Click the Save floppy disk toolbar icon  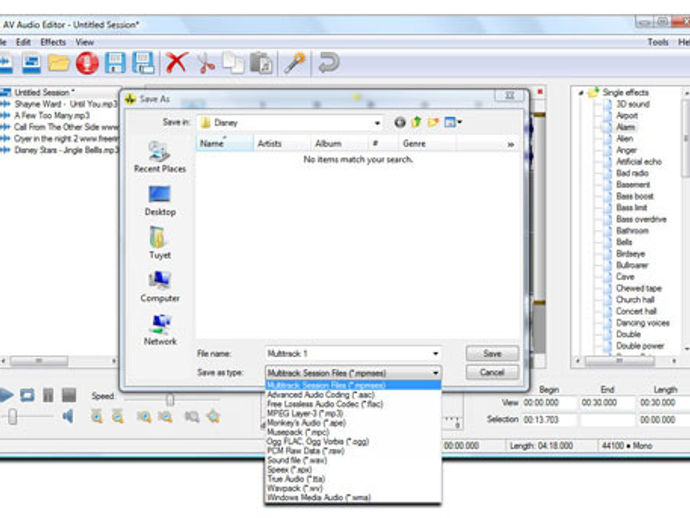(x=115, y=63)
